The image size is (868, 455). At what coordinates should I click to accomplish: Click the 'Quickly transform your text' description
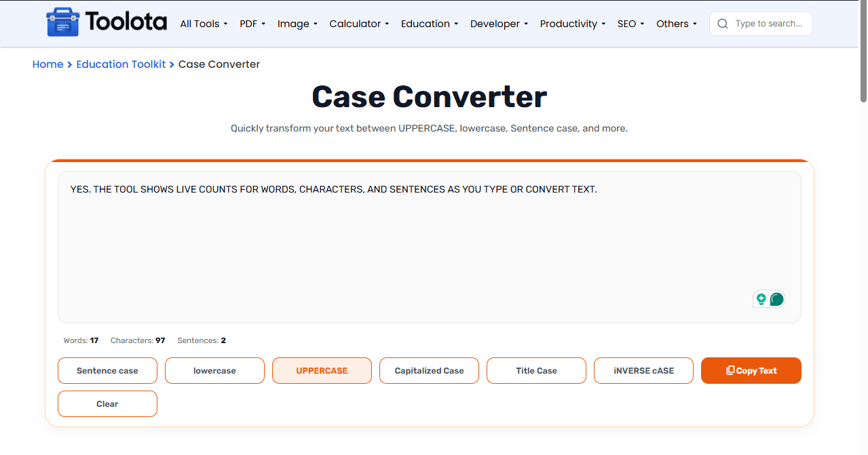[x=430, y=128]
